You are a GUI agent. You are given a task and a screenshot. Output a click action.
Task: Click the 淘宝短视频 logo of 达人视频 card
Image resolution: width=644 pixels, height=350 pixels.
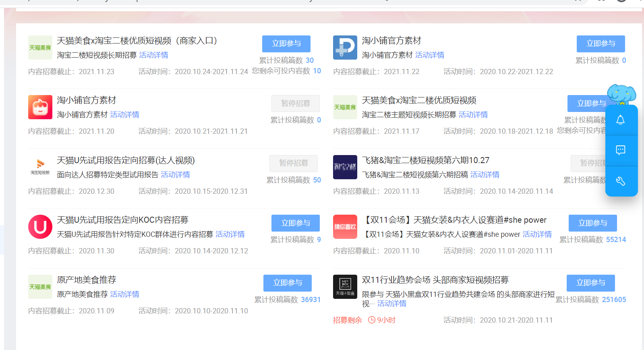coord(40,167)
